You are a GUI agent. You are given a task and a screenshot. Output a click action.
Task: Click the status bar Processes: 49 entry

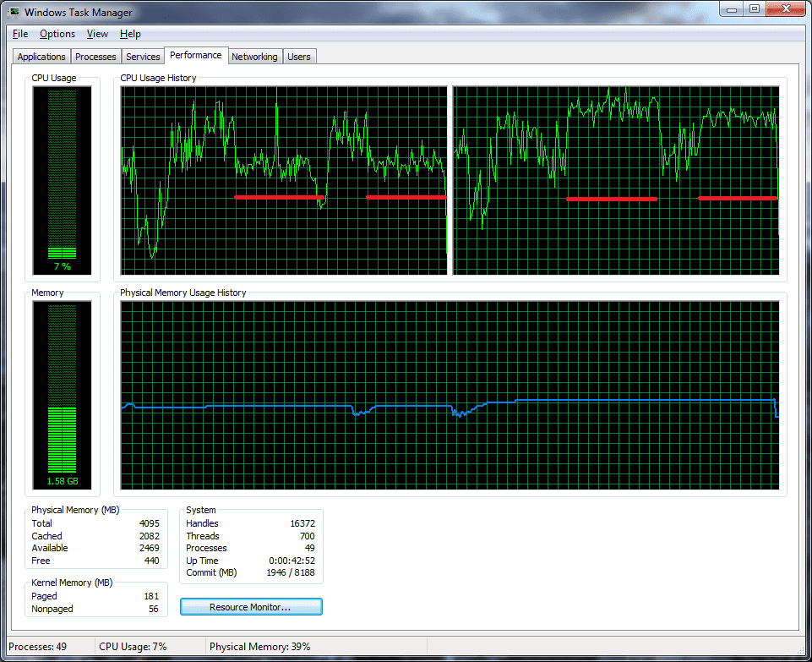pyautogui.click(x=38, y=647)
